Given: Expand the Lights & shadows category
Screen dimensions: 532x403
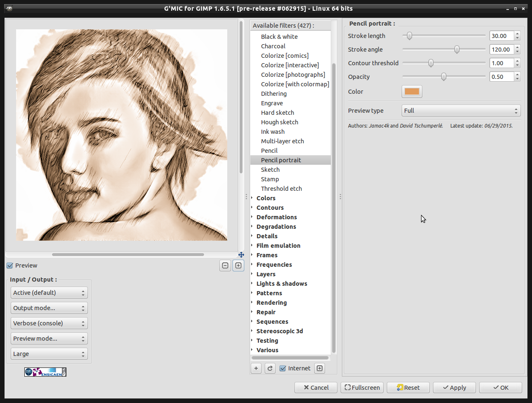Looking at the screenshot, I should coord(252,284).
